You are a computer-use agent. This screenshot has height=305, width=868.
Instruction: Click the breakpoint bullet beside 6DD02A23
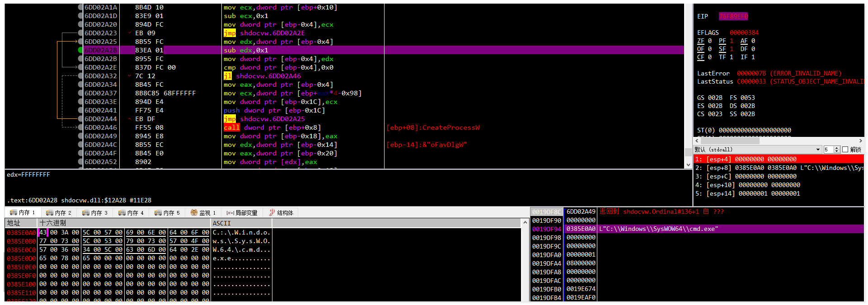coord(80,33)
